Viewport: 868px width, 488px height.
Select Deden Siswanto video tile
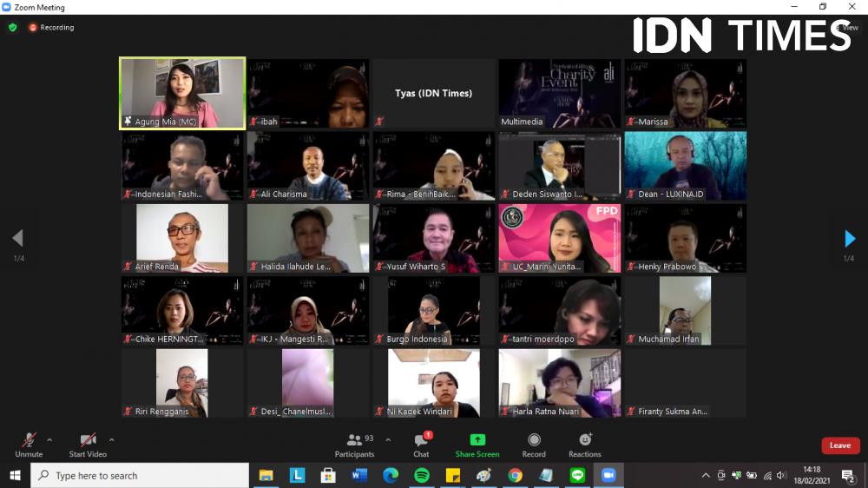[x=560, y=166]
